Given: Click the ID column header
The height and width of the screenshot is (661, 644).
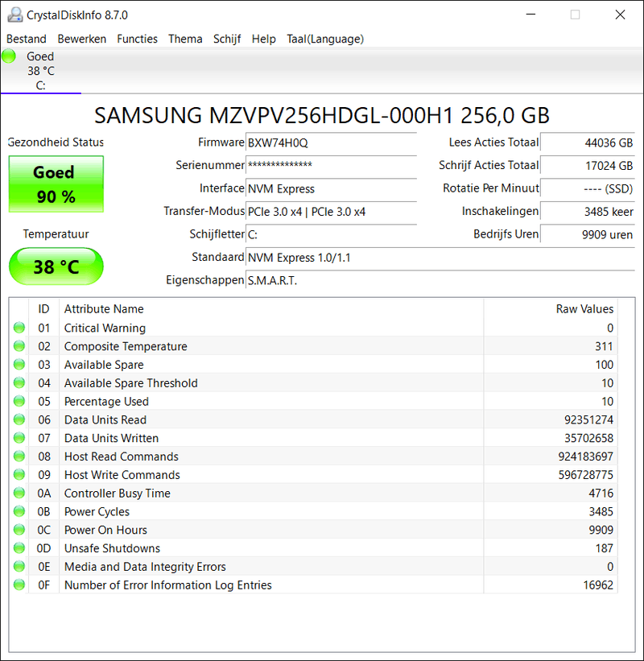Looking at the screenshot, I should point(43,309).
